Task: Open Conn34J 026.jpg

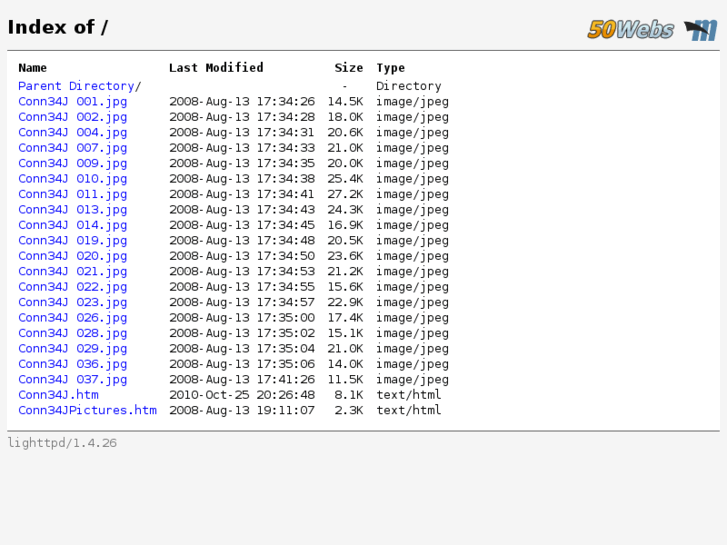Action: point(72,318)
